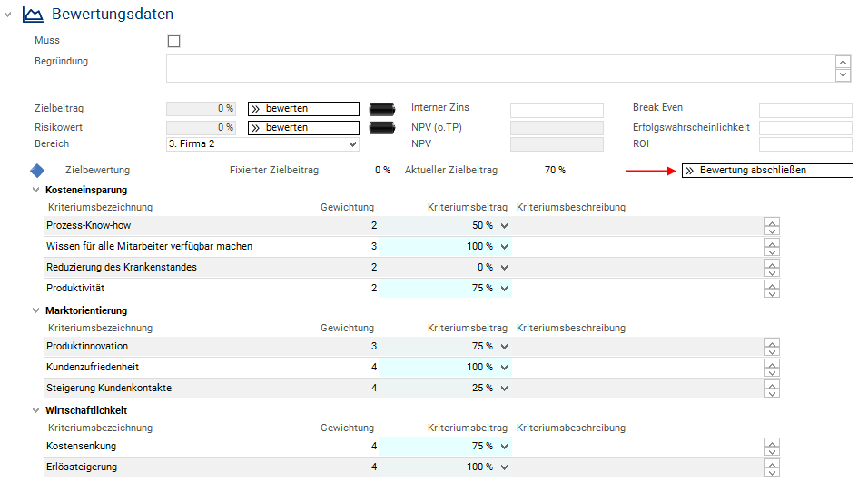Collapse the Bewertungsdaten section
The width and height of the screenshot is (868, 492).
click(x=8, y=15)
